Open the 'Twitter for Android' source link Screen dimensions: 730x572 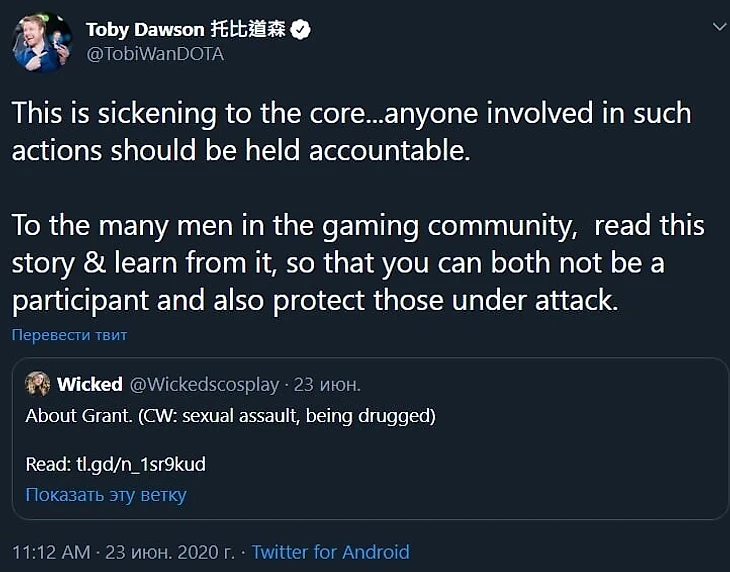[x=331, y=552]
